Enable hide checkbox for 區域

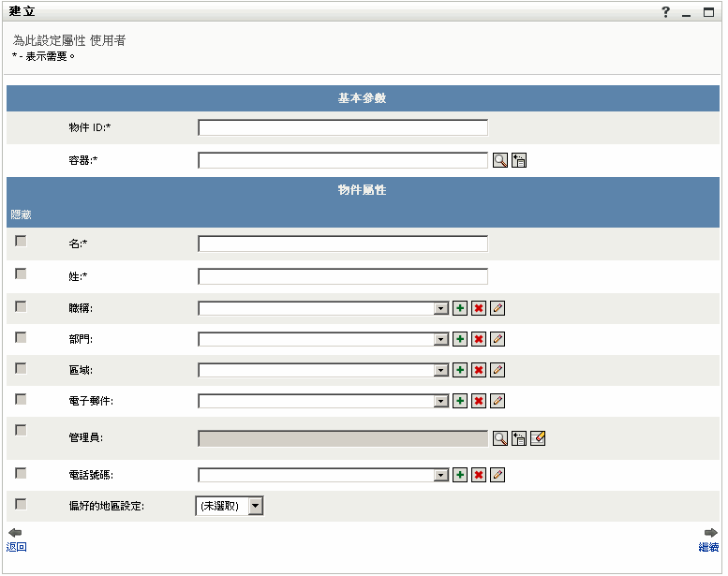21,368
